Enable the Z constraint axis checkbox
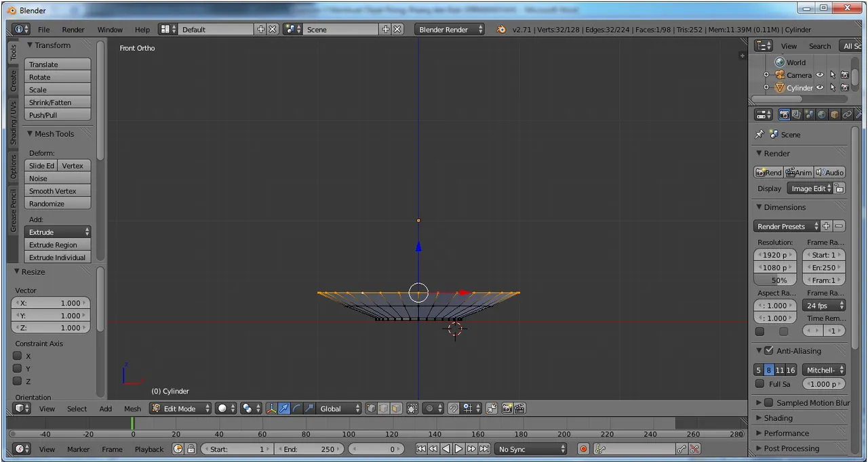Viewport: 868px width, 462px height. [18, 381]
